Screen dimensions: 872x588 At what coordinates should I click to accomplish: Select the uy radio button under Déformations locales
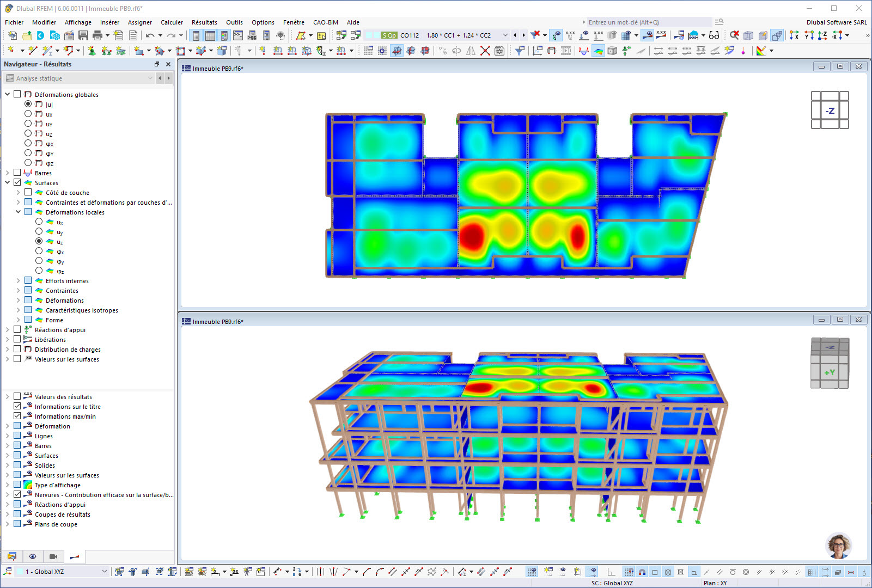point(39,232)
